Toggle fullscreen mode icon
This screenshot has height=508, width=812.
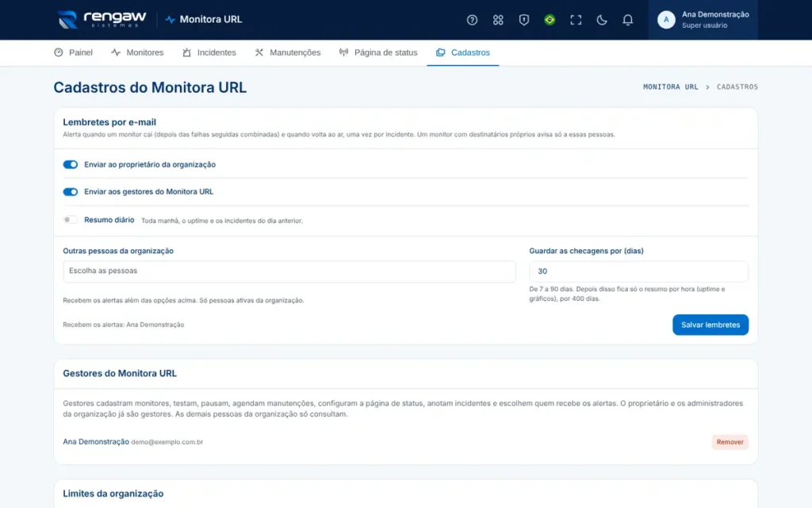[x=576, y=20]
